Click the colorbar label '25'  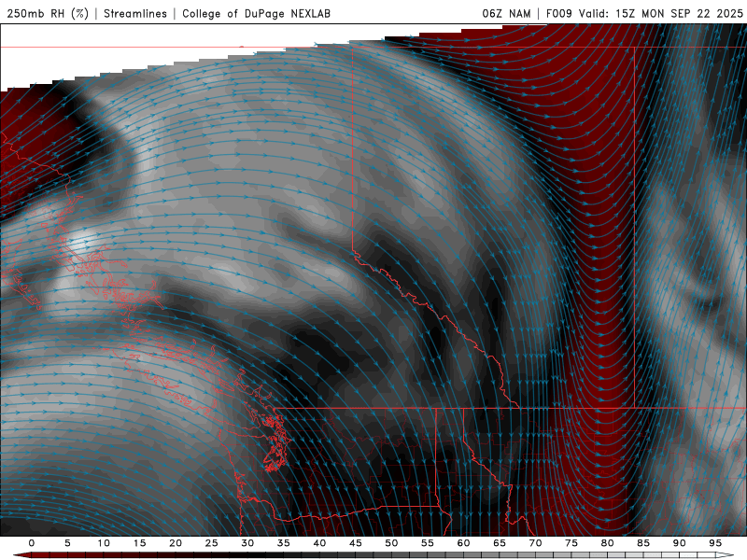[x=212, y=543]
